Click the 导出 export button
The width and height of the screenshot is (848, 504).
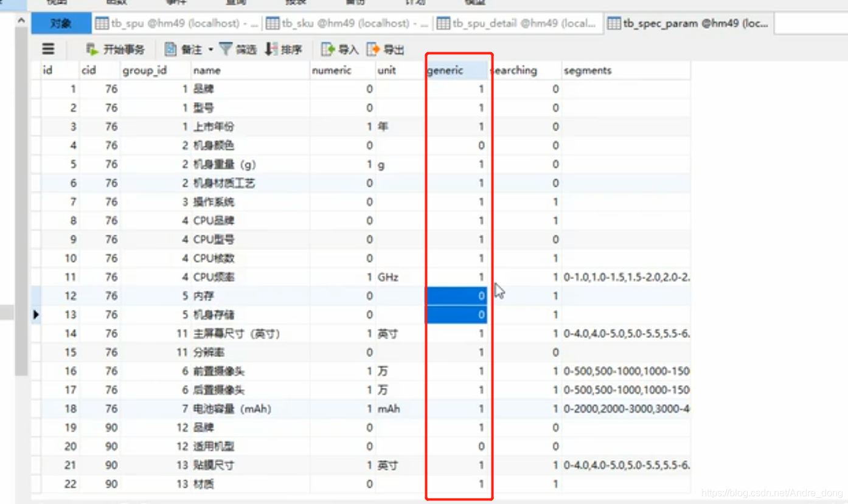click(x=386, y=49)
